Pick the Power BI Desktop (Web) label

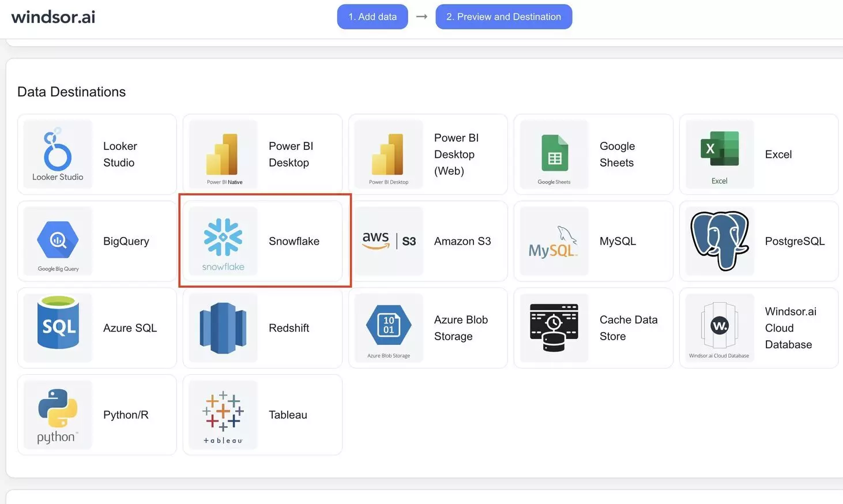tap(456, 155)
